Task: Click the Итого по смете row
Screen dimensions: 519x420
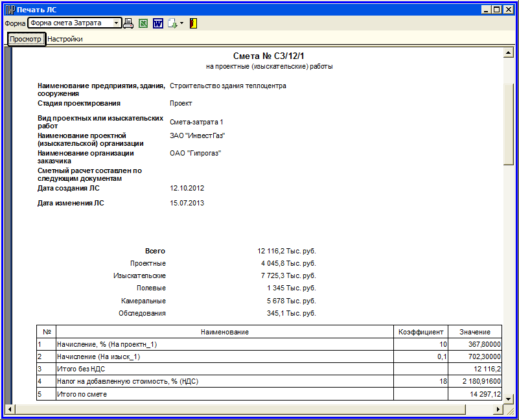Action: [x=224, y=394]
